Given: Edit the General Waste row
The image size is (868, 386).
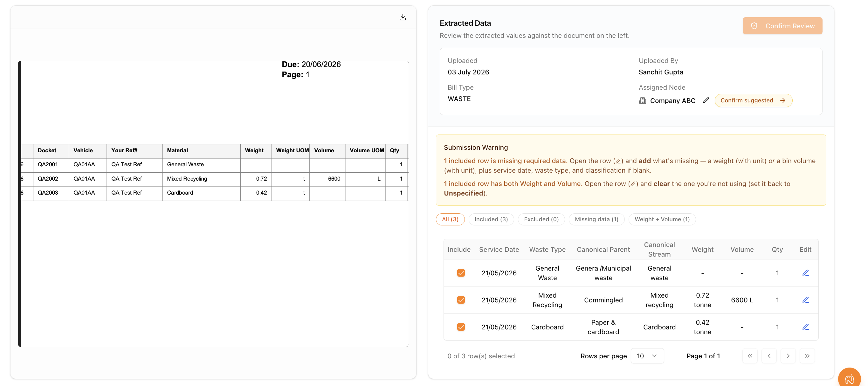Looking at the screenshot, I should (805, 273).
